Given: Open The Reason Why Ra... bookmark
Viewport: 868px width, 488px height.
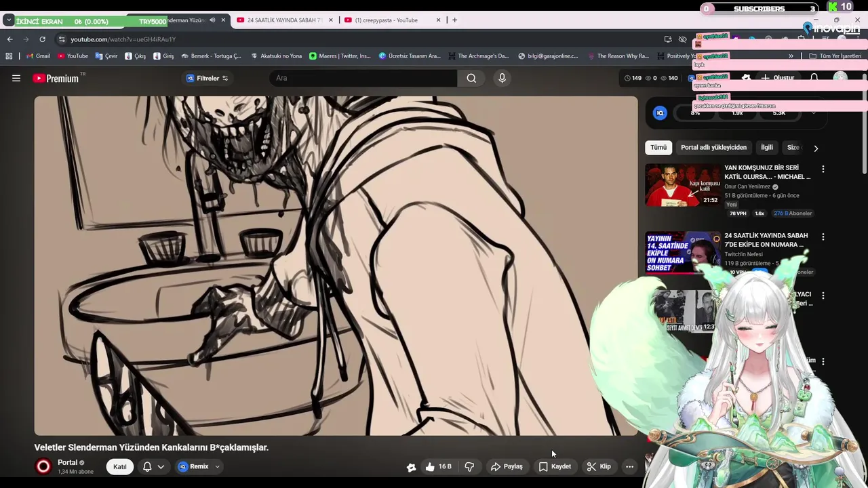Looking at the screenshot, I should (x=618, y=56).
